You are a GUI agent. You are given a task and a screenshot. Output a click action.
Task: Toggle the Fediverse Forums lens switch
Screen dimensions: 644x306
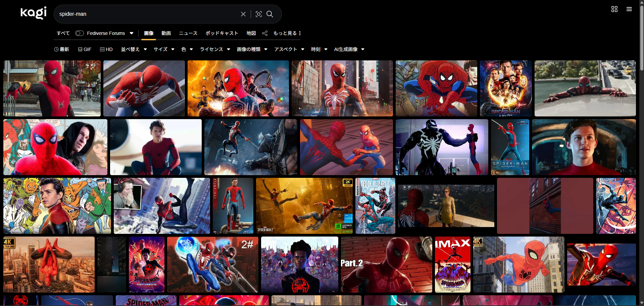pos(80,33)
